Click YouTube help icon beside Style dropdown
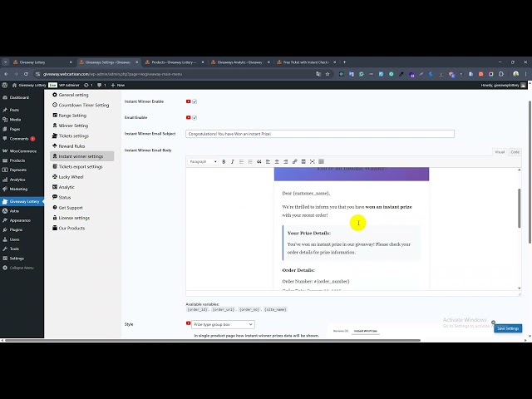 (189, 323)
